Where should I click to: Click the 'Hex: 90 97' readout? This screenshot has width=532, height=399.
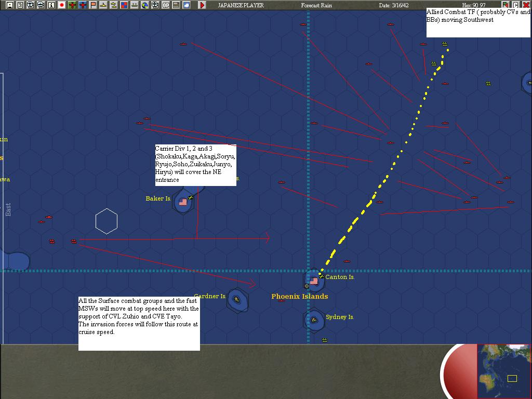(474, 5)
